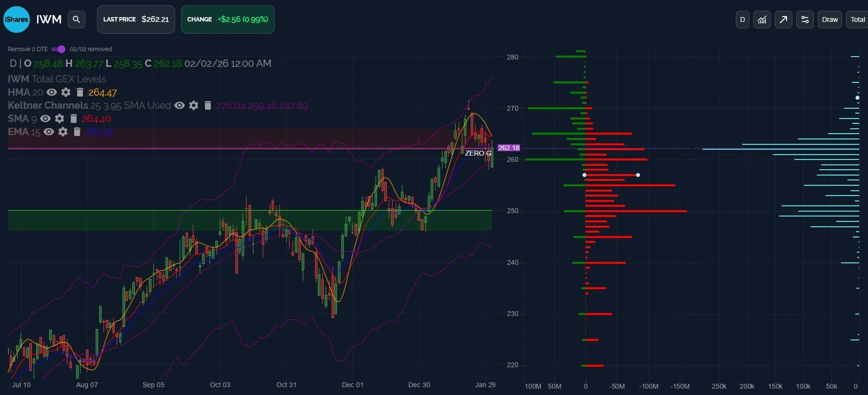Delete the SMA 9 indicator
This screenshot has height=395, width=868.
tap(74, 118)
